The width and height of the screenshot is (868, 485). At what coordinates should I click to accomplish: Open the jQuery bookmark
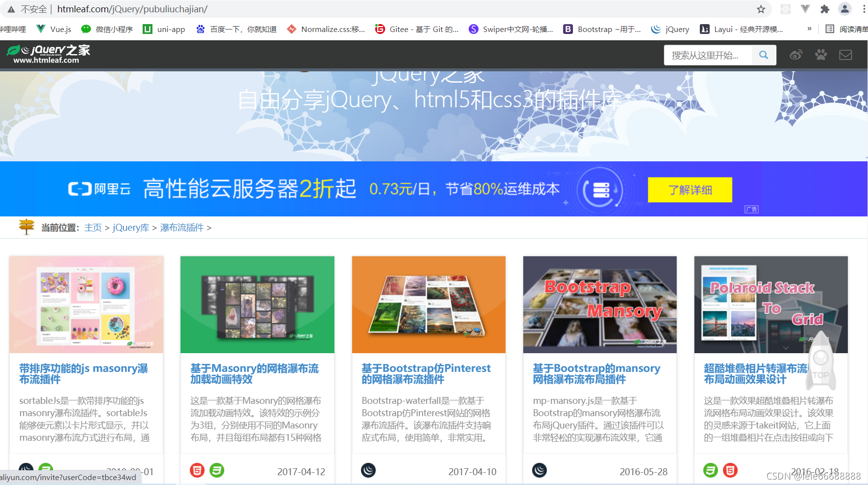[670, 29]
